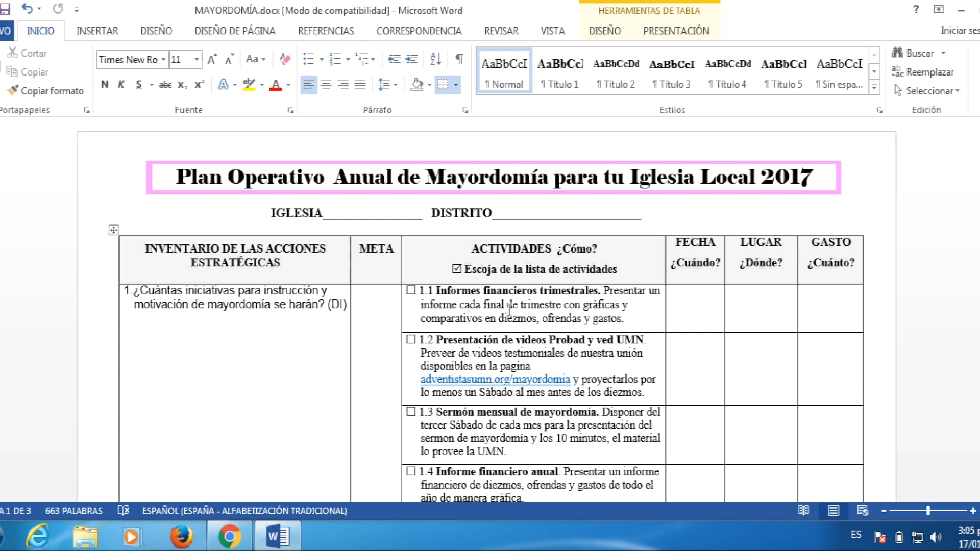Viewport: 980px width, 551px height.
Task: Justify text alignment icon
Action: click(360, 85)
